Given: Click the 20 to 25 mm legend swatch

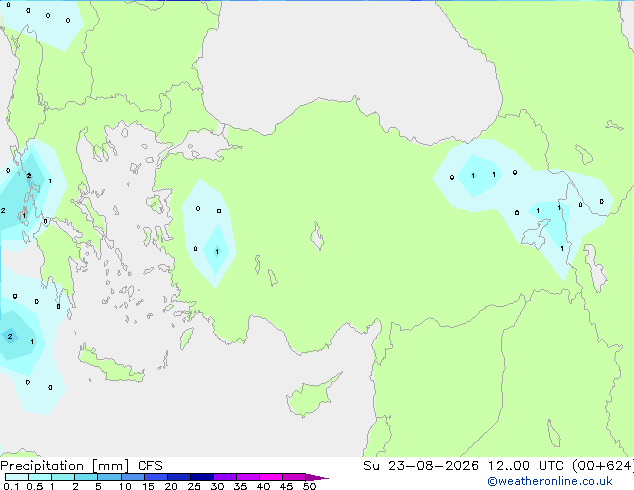Looking at the screenshot, I should (x=179, y=477).
